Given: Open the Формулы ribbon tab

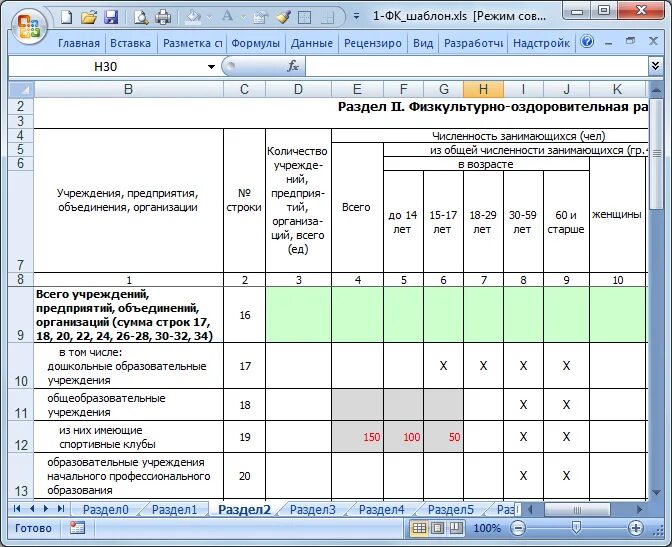Looking at the screenshot, I should pyautogui.click(x=255, y=43).
